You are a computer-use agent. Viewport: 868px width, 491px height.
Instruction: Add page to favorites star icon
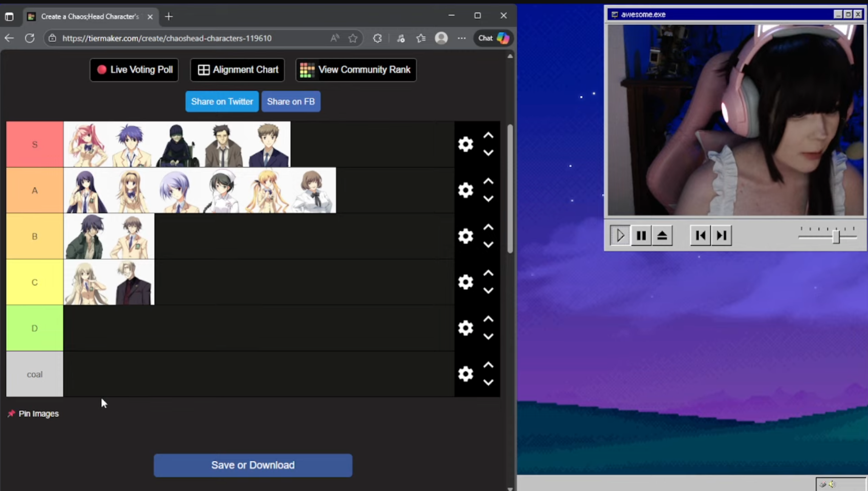click(x=352, y=38)
